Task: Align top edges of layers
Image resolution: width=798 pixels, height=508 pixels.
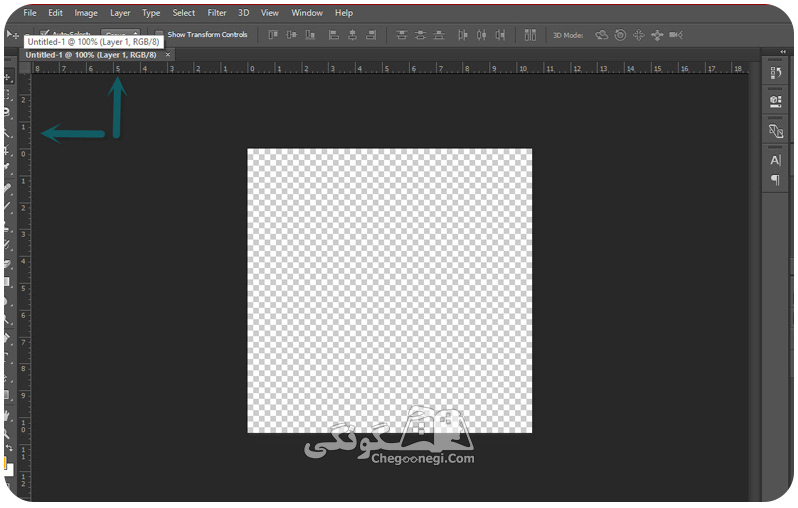Action: click(x=273, y=35)
